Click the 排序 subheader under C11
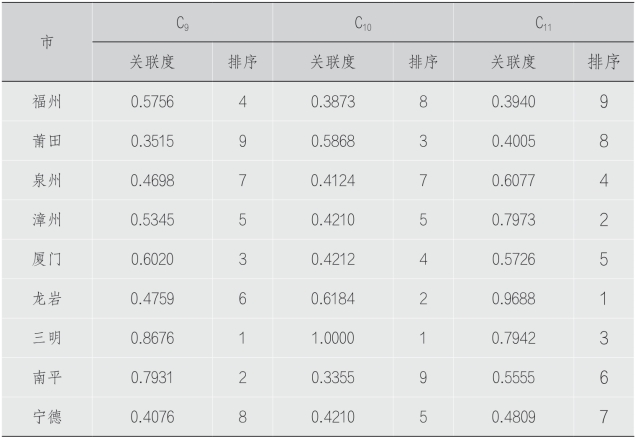 603,62
